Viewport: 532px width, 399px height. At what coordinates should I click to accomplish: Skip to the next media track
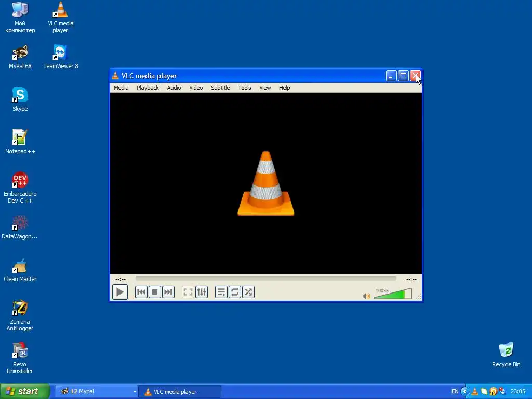point(168,292)
